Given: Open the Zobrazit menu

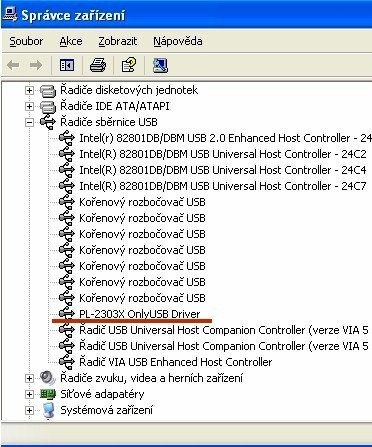Looking at the screenshot, I should point(118,41).
